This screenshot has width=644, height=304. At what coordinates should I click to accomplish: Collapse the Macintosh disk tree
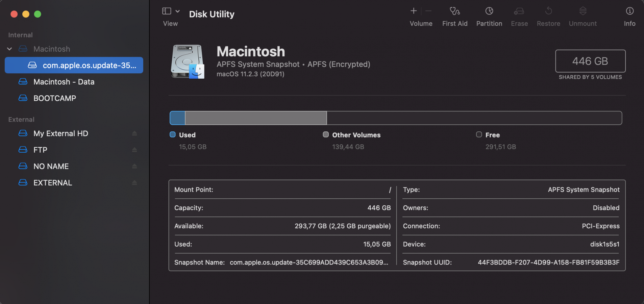coord(9,49)
